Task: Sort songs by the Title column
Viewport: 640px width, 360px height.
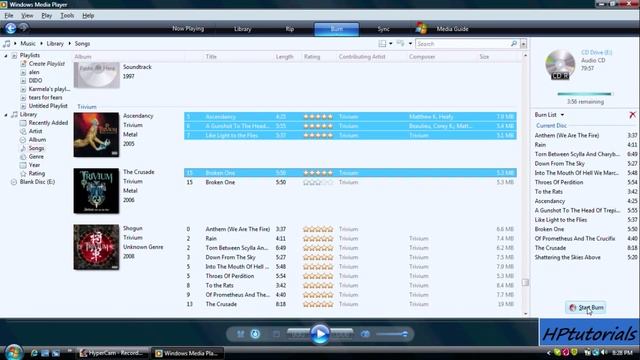Action: pyautogui.click(x=211, y=57)
